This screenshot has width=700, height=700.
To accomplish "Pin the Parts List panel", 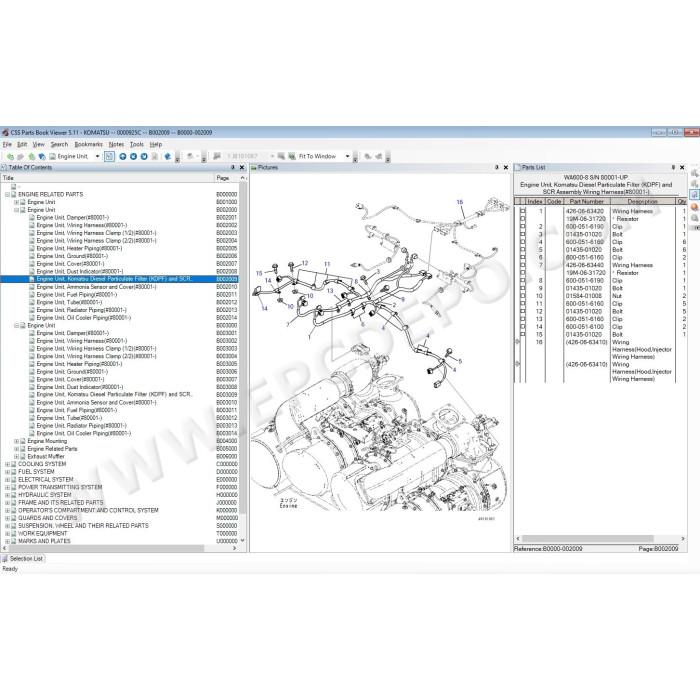I will click(x=673, y=167).
